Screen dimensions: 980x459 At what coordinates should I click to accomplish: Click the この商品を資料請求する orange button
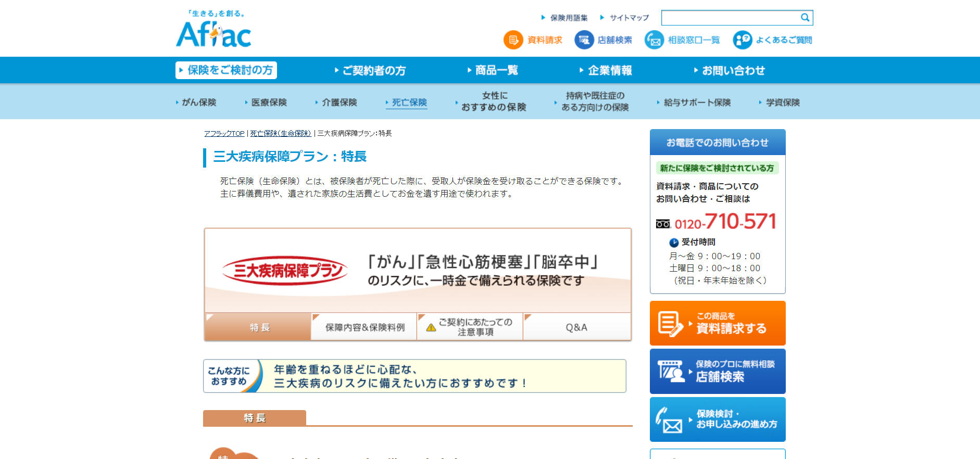[718, 323]
